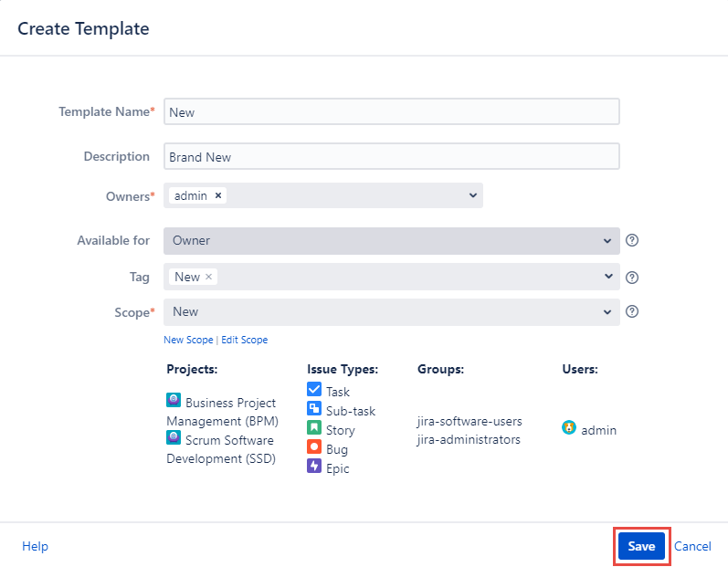This screenshot has width=728, height=567.
Task: Click the Business Project Management project icon
Action: pyautogui.click(x=174, y=400)
